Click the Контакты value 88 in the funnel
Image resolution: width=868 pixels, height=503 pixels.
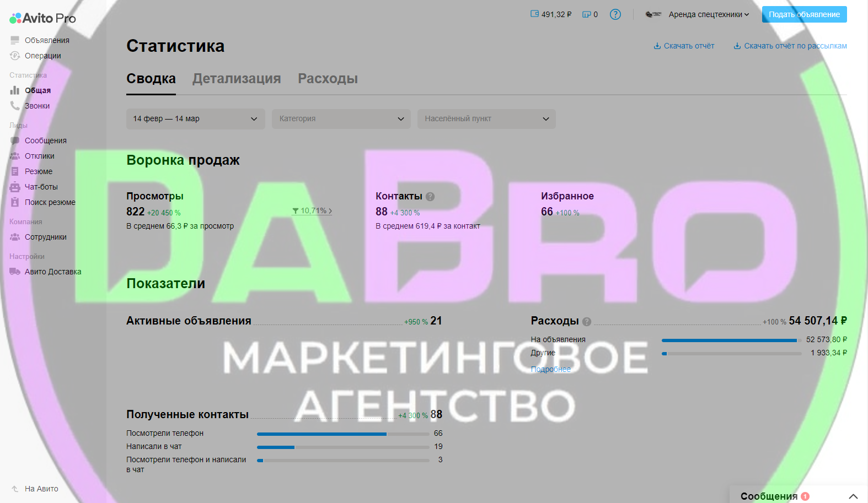(382, 212)
